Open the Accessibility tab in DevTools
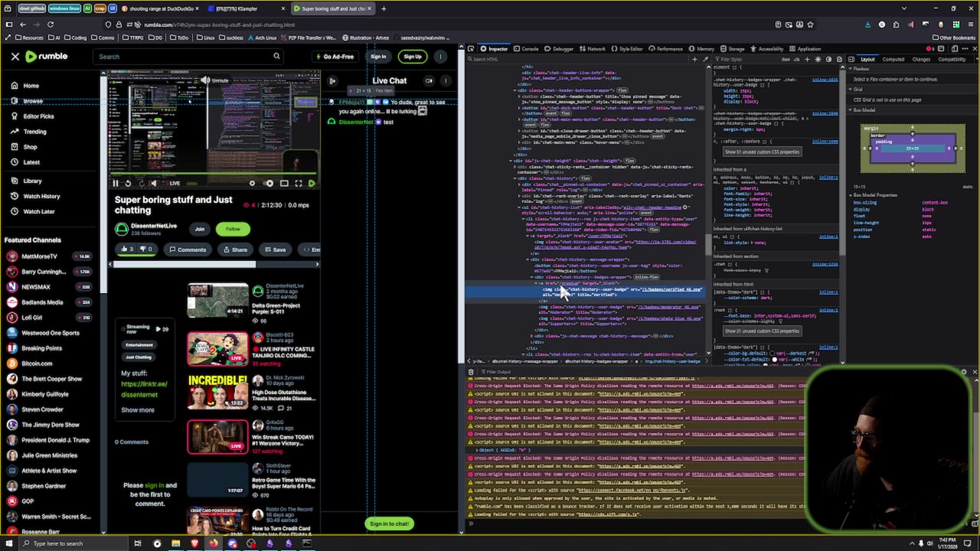The image size is (980, 551). click(x=767, y=49)
